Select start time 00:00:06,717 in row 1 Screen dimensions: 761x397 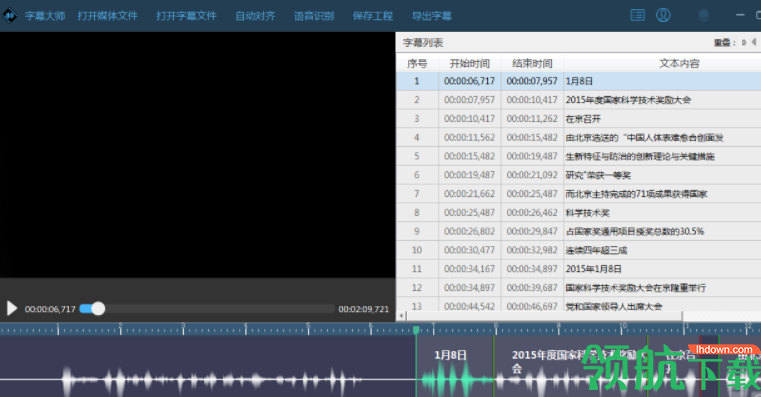(469, 81)
